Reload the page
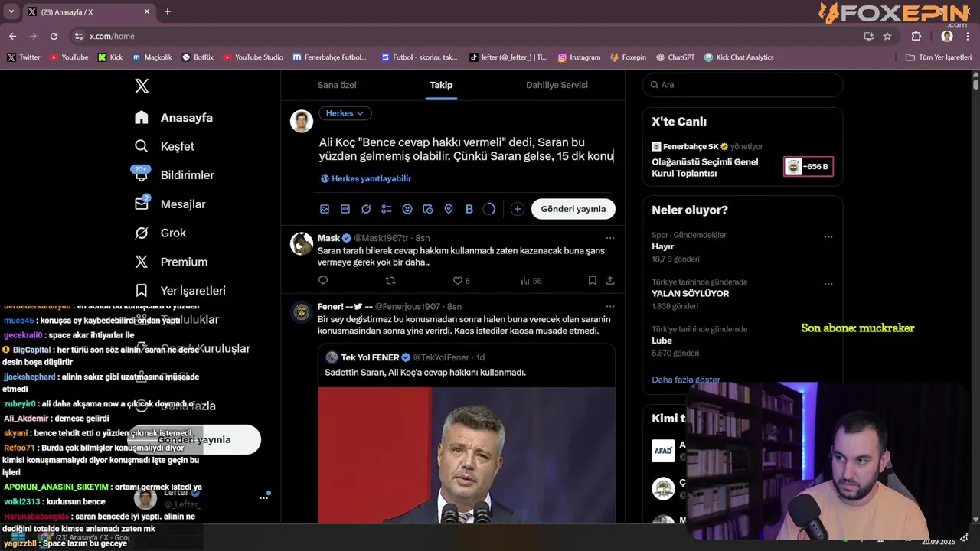 click(54, 36)
